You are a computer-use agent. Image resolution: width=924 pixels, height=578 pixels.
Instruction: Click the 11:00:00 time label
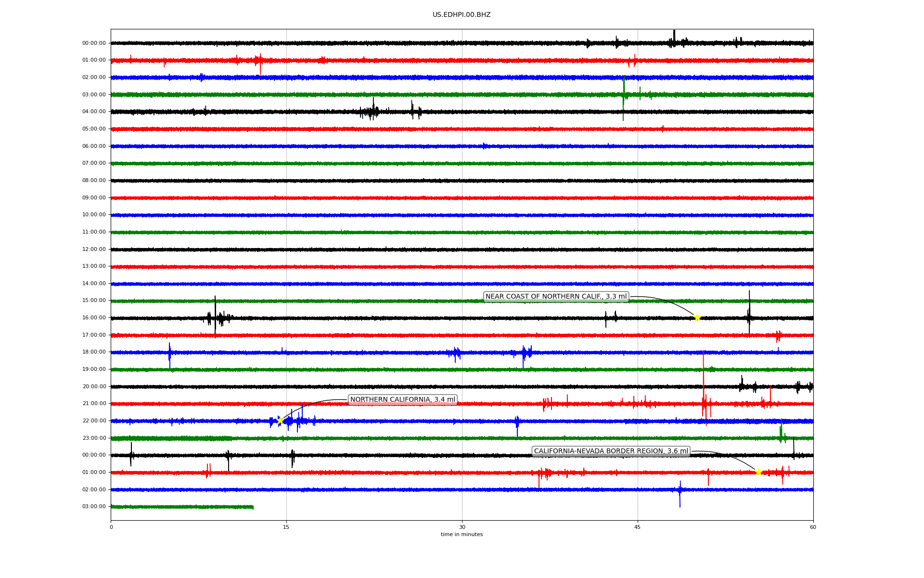(x=94, y=232)
